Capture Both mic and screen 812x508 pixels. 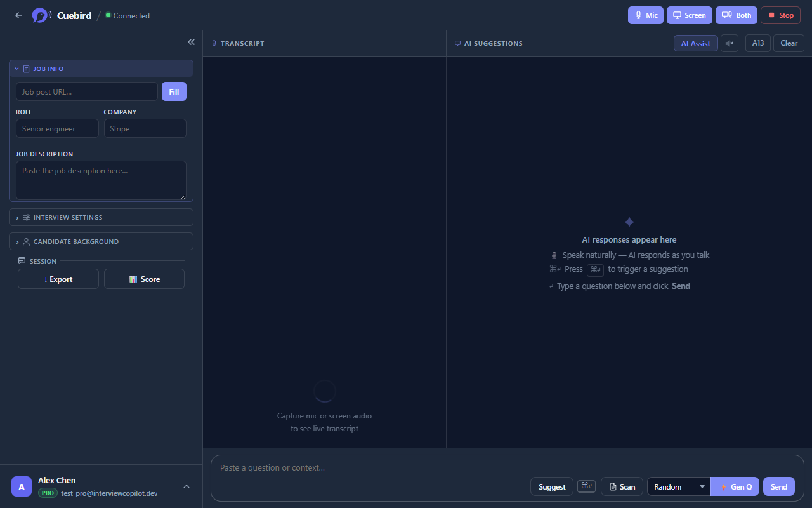coord(737,15)
